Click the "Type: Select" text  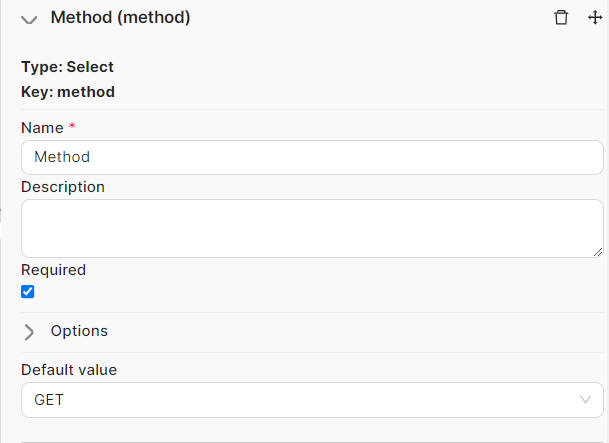[x=67, y=67]
